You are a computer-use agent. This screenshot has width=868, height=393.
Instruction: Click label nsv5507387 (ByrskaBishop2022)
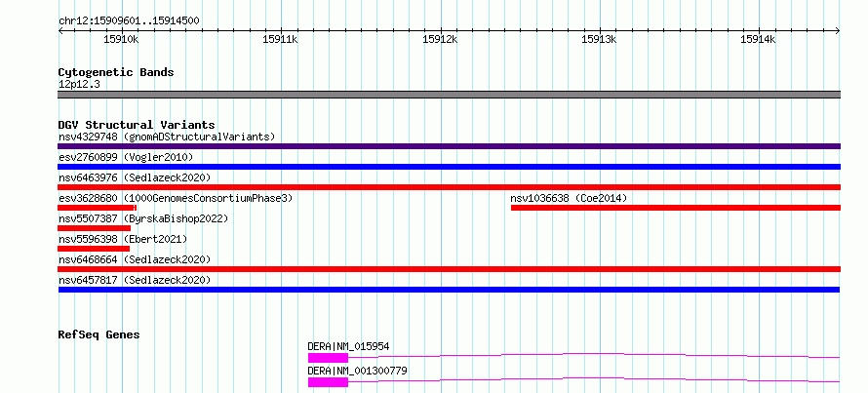[x=143, y=218]
